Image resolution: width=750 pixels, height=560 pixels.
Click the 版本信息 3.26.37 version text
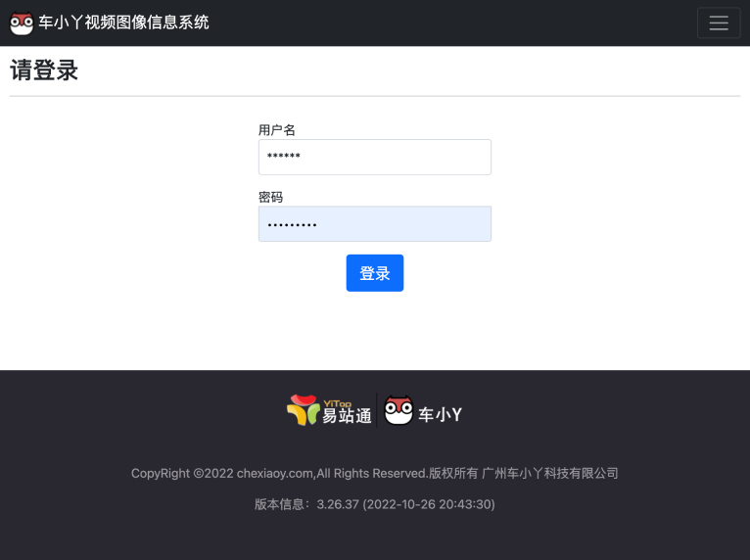click(x=375, y=504)
